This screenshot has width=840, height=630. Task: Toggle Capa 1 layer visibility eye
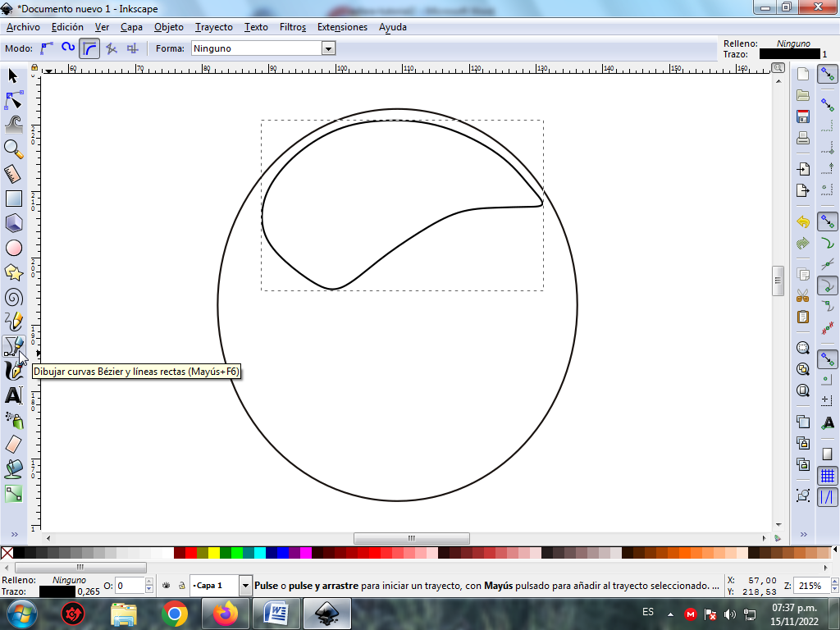[x=166, y=586]
